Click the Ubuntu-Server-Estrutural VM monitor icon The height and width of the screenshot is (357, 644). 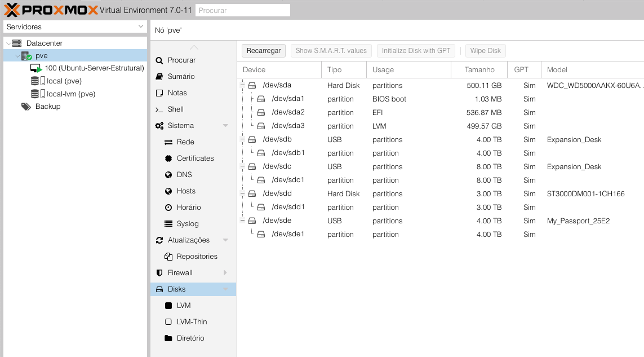pos(36,68)
